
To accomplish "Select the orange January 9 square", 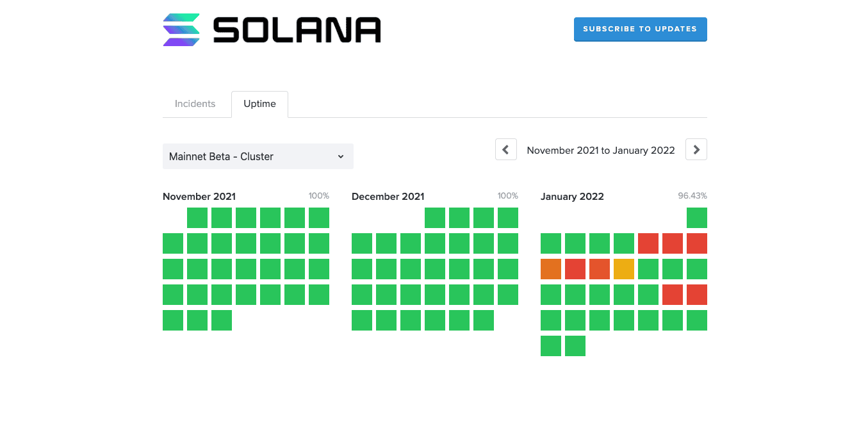I will tap(551, 269).
